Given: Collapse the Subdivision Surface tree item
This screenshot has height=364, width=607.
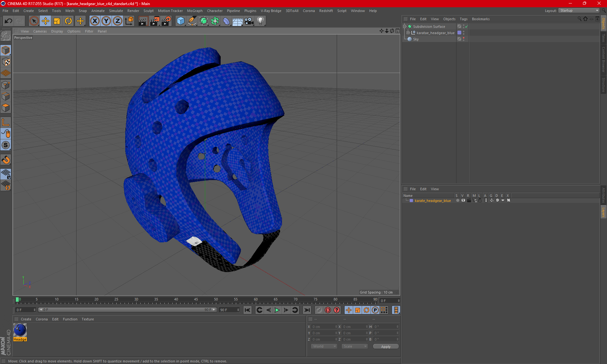Looking at the screenshot, I should [x=404, y=27].
